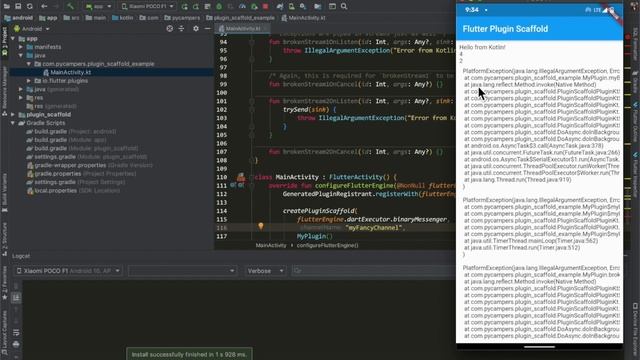Open the Structure side tab
640x360 pixels.
tap(4, 239)
